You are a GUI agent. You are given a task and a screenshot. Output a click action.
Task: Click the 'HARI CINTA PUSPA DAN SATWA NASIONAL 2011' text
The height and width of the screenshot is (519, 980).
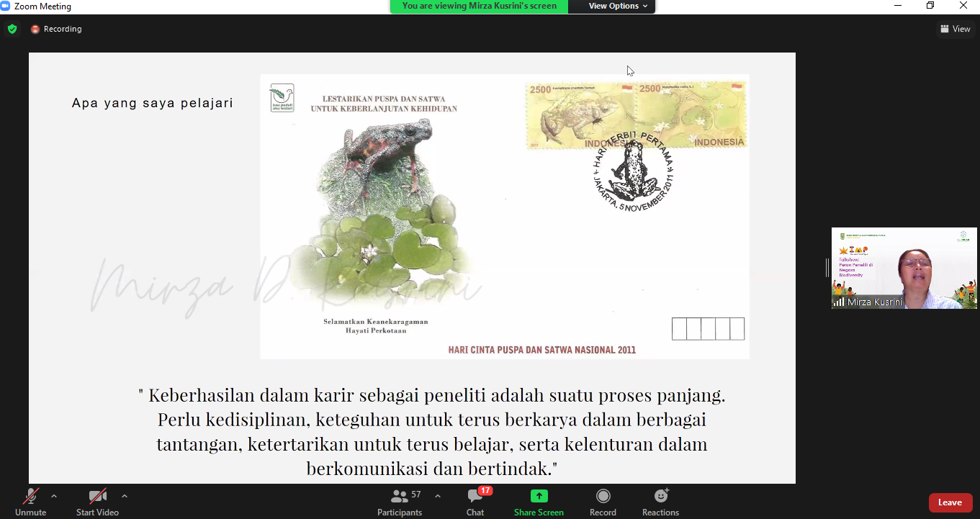pos(542,350)
